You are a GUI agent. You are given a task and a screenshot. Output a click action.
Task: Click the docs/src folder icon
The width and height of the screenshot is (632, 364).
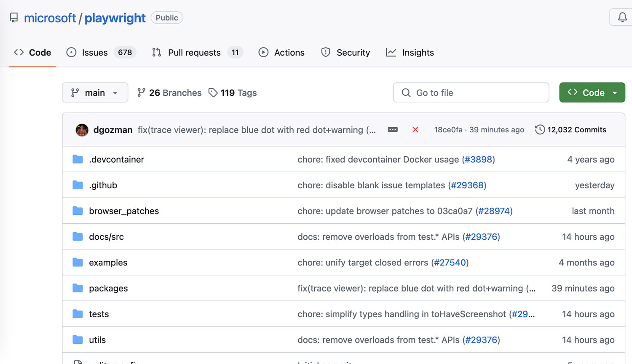(x=78, y=236)
